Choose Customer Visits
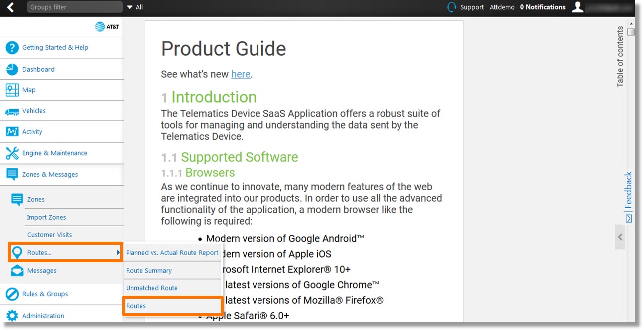644x331 pixels. point(50,235)
